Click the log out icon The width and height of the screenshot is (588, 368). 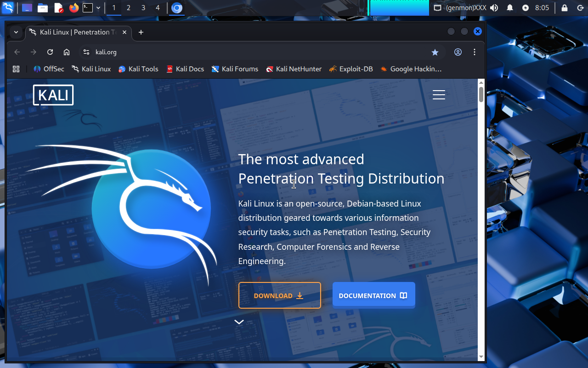point(580,8)
